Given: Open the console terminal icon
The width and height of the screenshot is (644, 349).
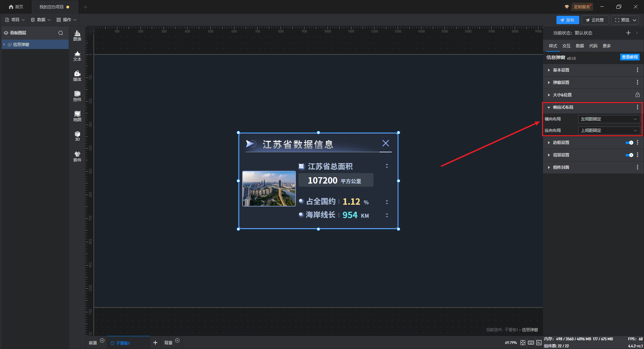Looking at the screenshot, I should tap(539, 343).
